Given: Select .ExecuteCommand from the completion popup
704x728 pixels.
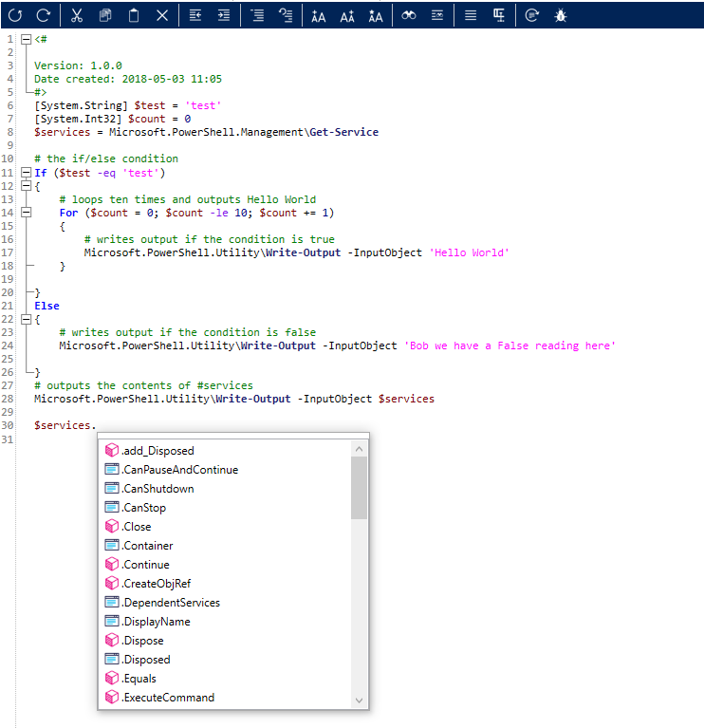Looking at the screenshot, I should [168, 698].
